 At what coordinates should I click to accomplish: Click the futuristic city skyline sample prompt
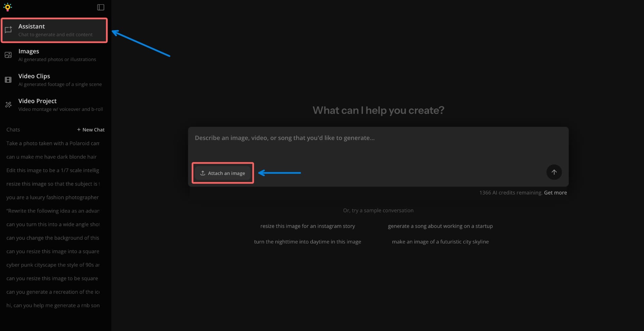click(x=440, y=241)
